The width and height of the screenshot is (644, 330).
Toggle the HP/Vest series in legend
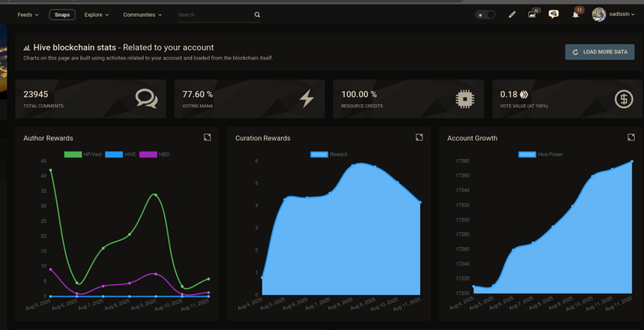[x=83, y=154]
